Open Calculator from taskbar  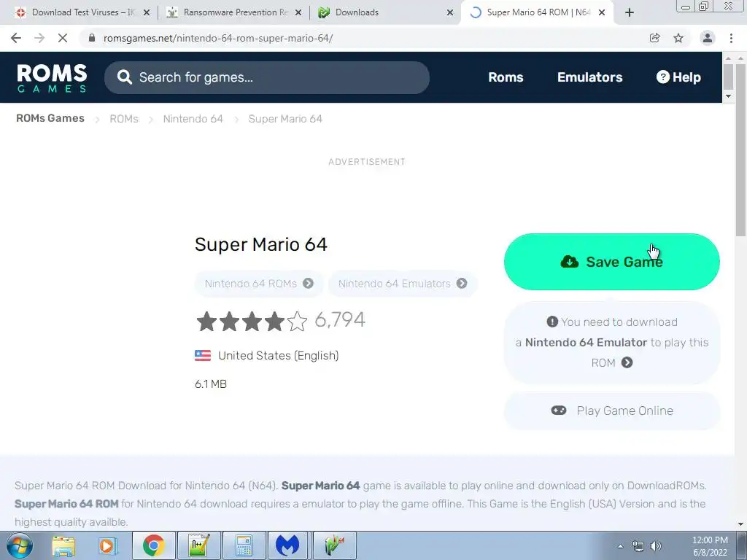click(x=244, y=545)
